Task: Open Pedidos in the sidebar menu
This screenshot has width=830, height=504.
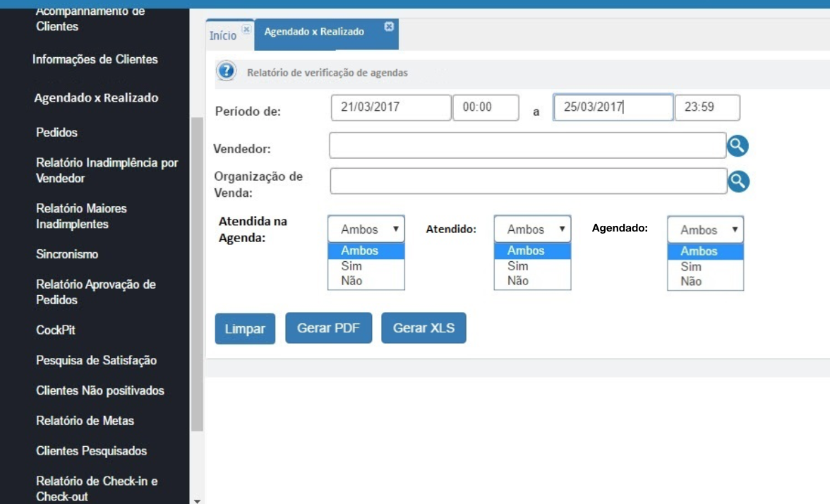Action: [56, 133]
